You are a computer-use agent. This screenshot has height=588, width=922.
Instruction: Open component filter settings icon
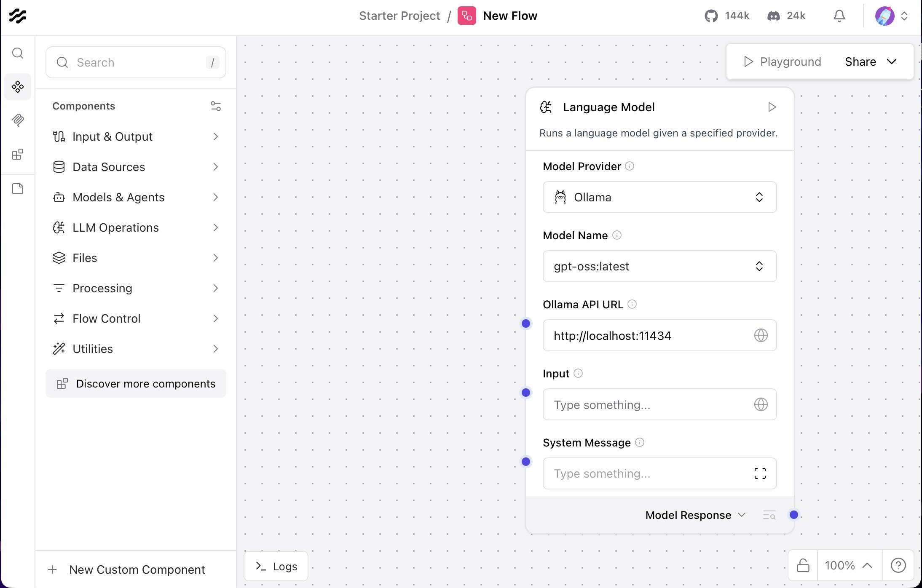point(215,106)
